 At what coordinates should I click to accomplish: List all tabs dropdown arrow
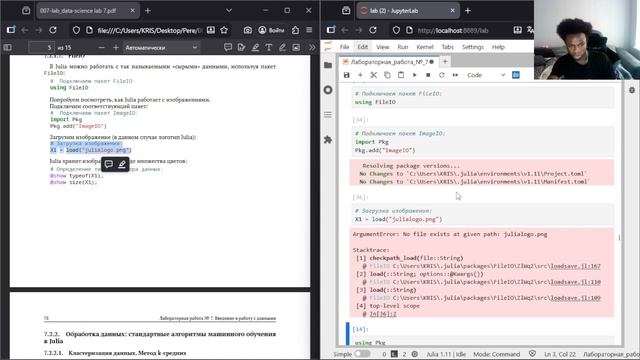click(229, 11)
